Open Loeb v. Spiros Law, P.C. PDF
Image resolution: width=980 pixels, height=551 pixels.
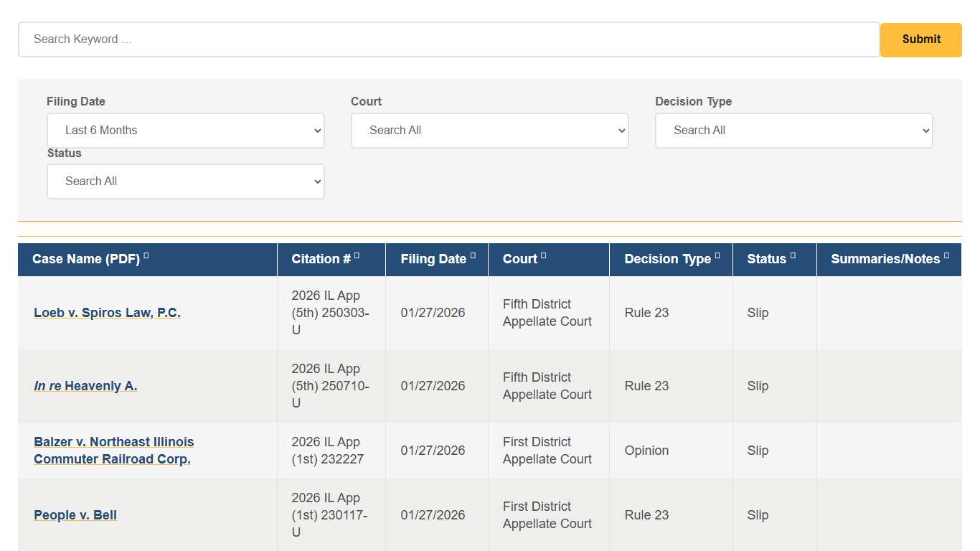pos(107,313)
